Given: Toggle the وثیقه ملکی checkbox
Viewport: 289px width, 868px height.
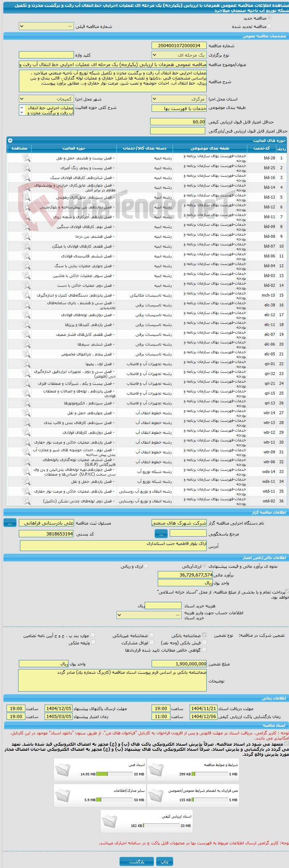Looking at the screenshot, I should pos(93,642).
